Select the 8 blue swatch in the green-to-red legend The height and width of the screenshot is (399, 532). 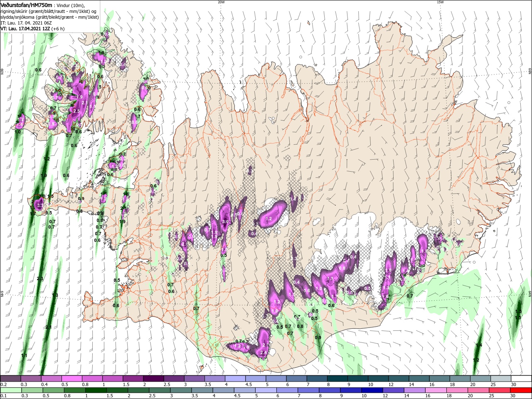pyautogui.click(x=329, y=390)
